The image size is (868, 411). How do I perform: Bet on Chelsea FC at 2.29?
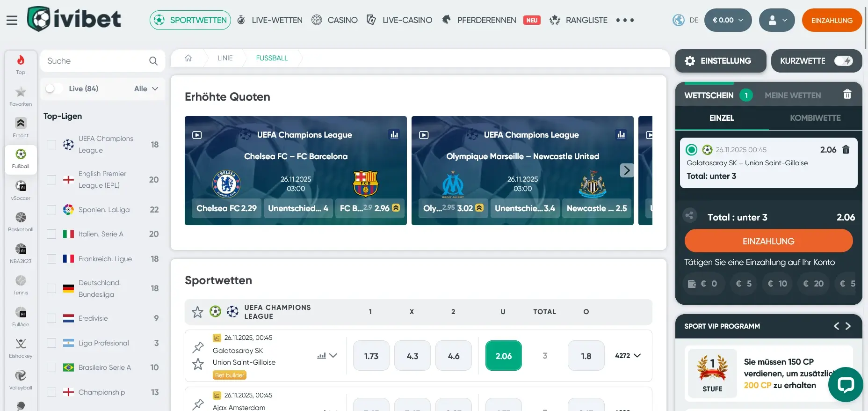(226, 208)
